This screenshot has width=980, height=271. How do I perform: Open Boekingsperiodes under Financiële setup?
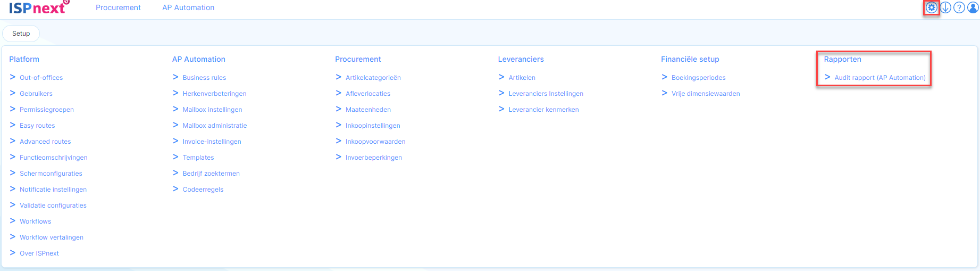pyautogui.click(x=698, y=78)
